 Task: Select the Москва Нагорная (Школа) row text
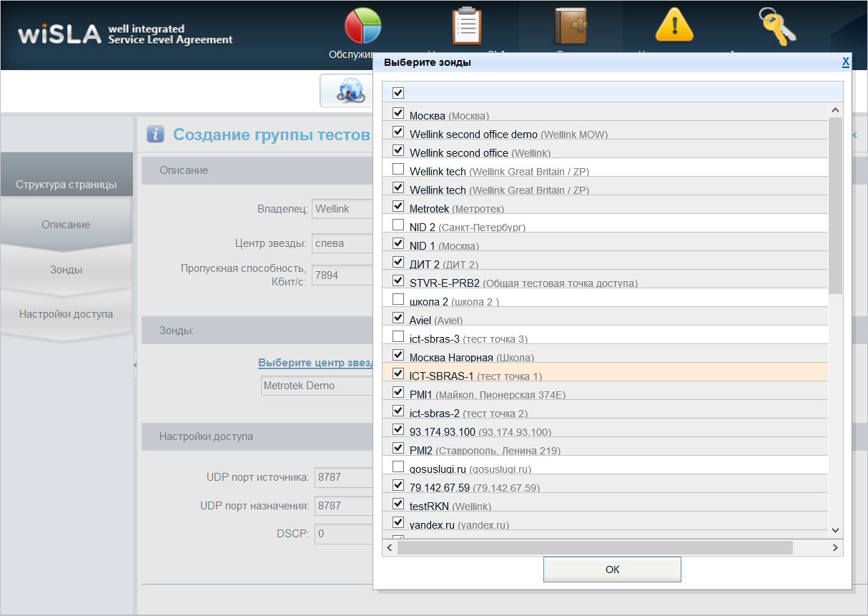[x=472, y=358]
